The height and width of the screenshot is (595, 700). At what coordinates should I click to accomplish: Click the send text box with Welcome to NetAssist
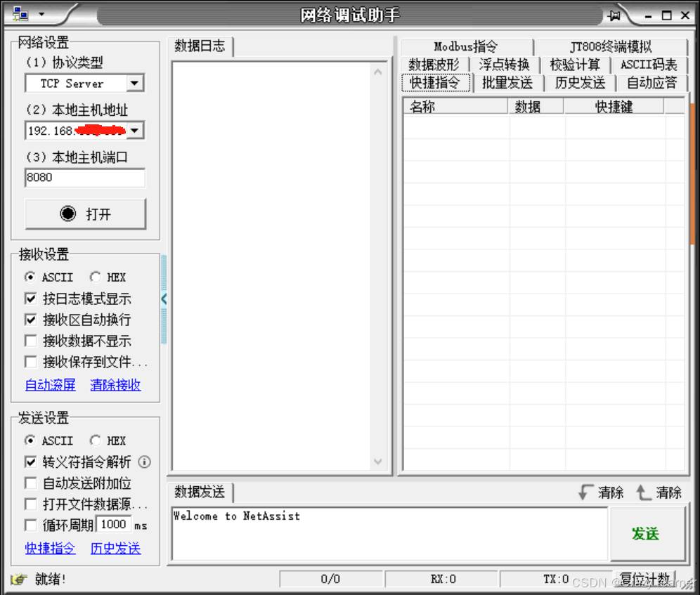[389, 534]
